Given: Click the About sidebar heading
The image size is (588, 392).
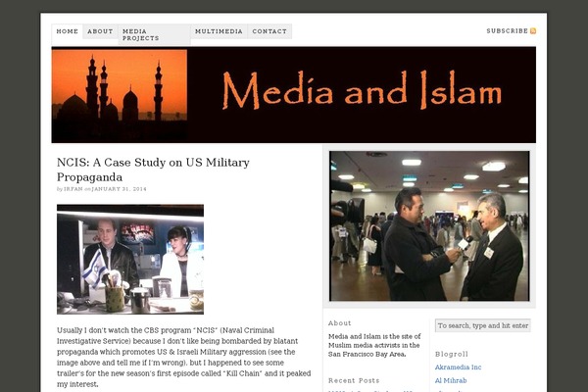Looking at the screenshot, I should pos(340,323).
